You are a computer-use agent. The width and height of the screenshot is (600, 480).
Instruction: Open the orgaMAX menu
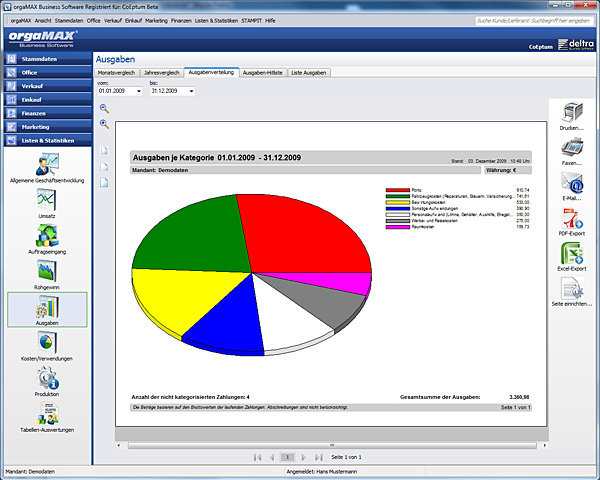tap(21, 21)
